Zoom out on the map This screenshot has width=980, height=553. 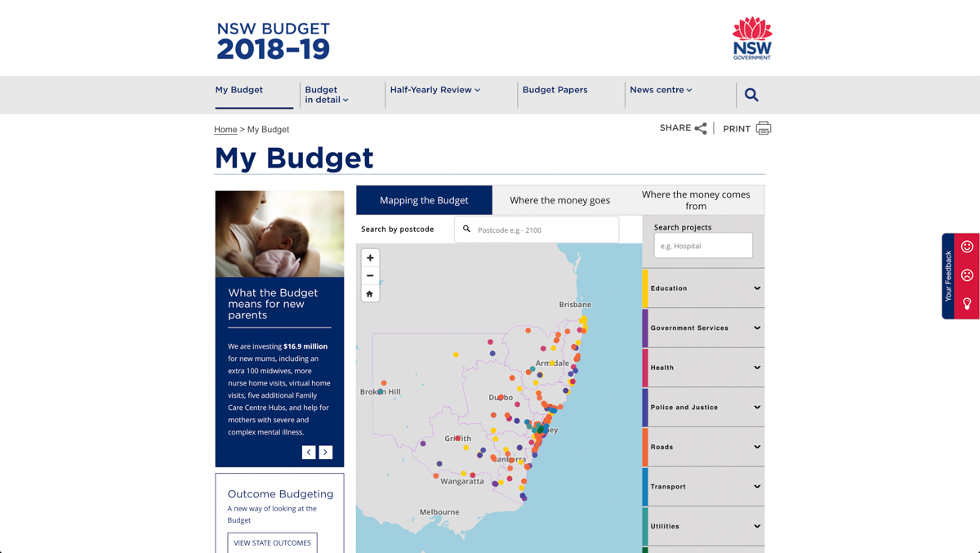pos(370,276)
